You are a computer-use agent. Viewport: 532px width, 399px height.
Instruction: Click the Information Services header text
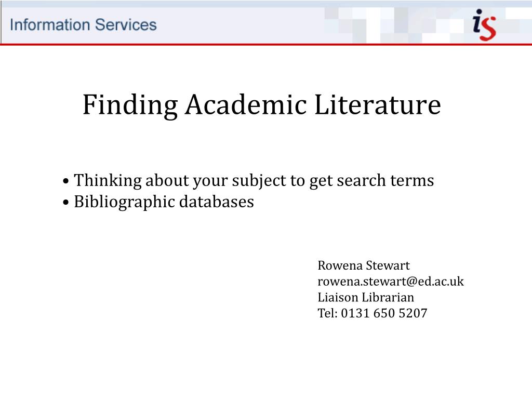83,25
